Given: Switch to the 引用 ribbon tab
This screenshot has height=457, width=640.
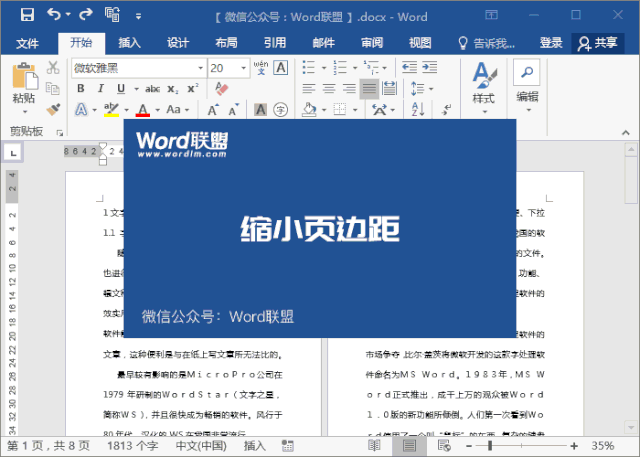Looking at the screenshot, I should point(275,43).
